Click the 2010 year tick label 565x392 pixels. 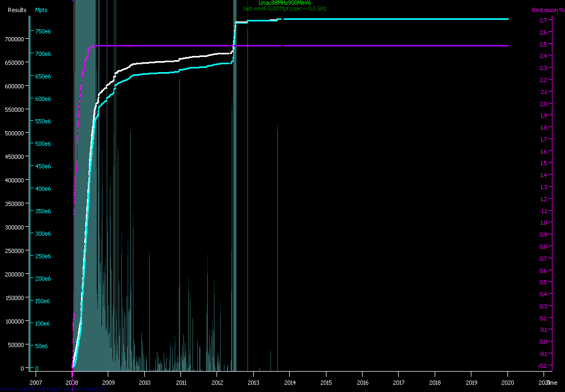(x=144, y=382)
